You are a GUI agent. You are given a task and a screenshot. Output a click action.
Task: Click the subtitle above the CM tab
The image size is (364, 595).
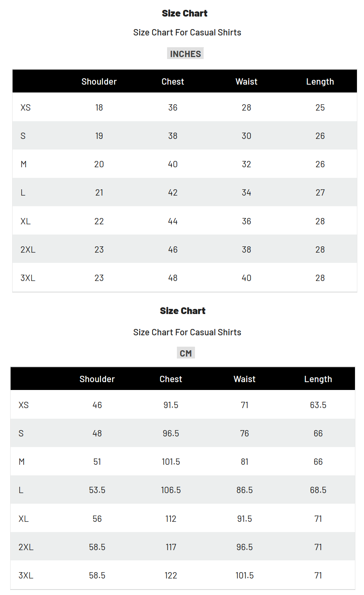click(x=187, y=333)
